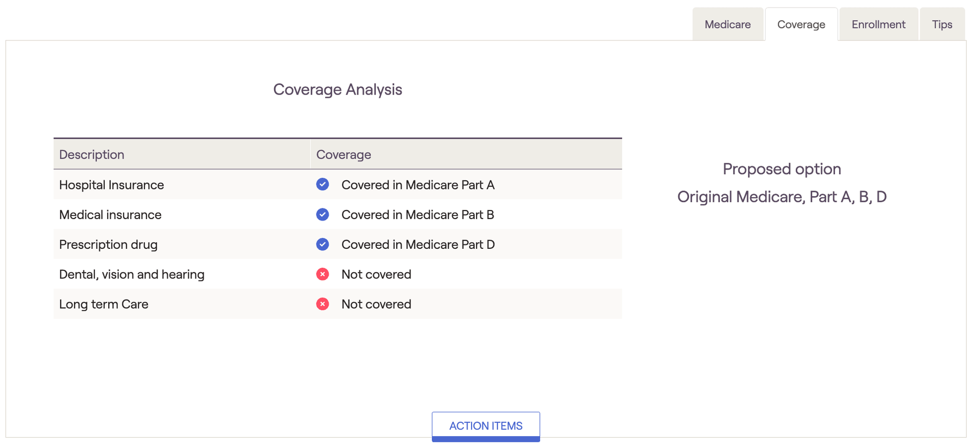Click 'Covered in Medicare Part A' text
The height and width of the screenshot is (448, 980).
point(418,185)
